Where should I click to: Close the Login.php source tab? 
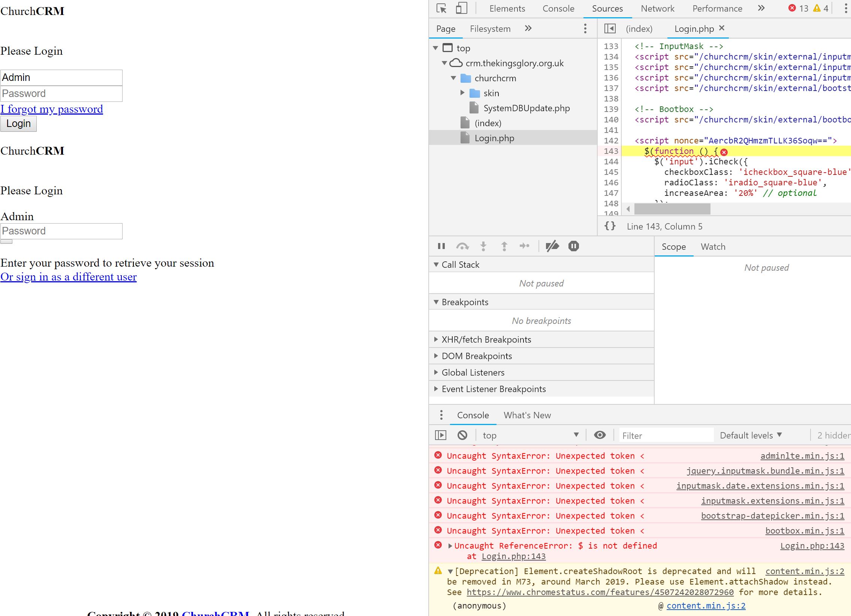point(722,28)
